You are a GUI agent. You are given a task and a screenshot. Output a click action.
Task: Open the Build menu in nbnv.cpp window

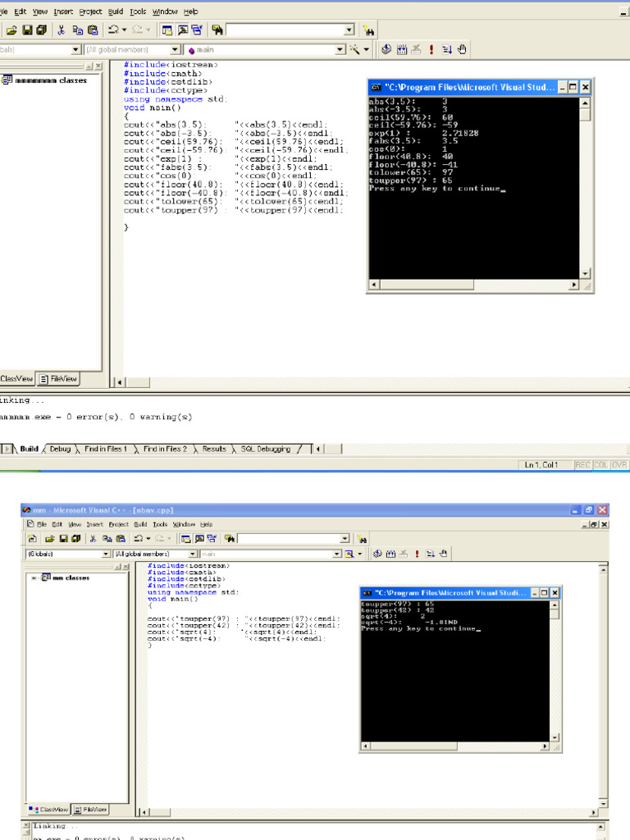pos(140,524)
